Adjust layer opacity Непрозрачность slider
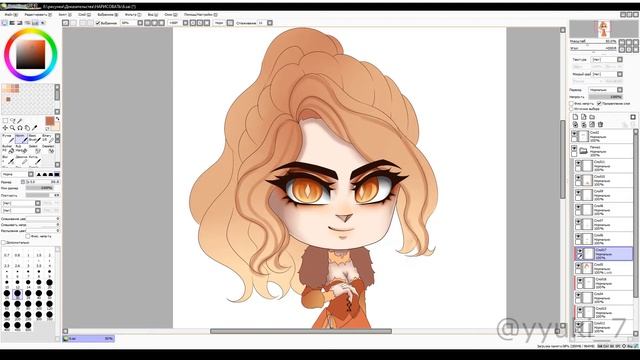The height and width of the screenshot is (360, 640). pyautogui.click(x=605, y=97)
